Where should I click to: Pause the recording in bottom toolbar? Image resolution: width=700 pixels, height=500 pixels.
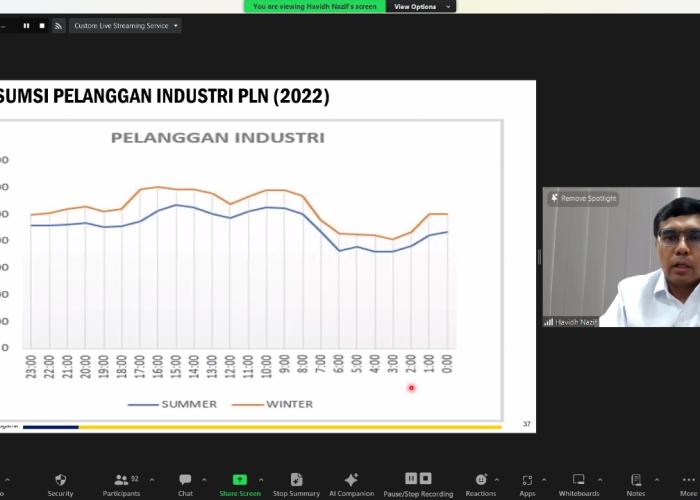click(410, 478)
